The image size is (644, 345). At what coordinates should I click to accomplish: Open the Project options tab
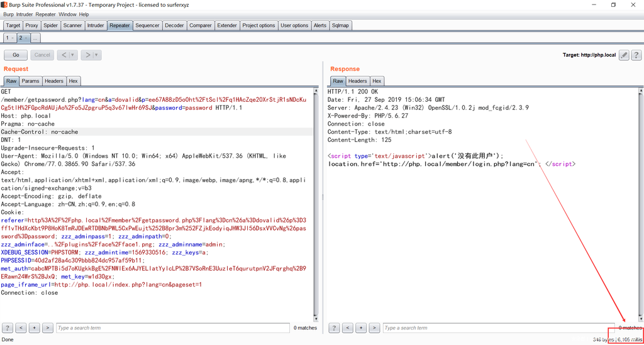(258, 25)
